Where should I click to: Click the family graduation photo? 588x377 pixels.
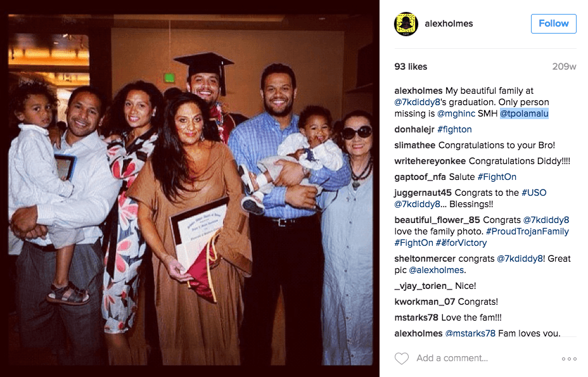pyautogui.click(x=191, y=190)
